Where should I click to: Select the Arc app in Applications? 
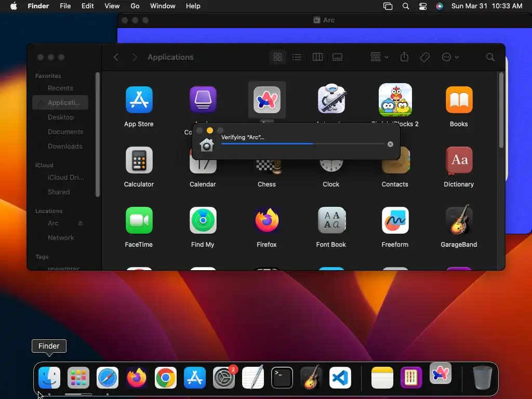(267, 100)
